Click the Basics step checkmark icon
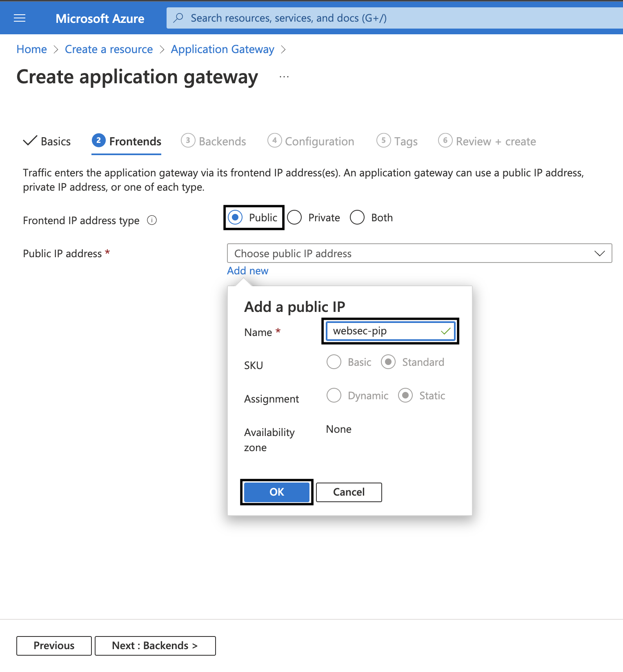The height and width of the screenshot is (672, 623). tap(30, 141)
